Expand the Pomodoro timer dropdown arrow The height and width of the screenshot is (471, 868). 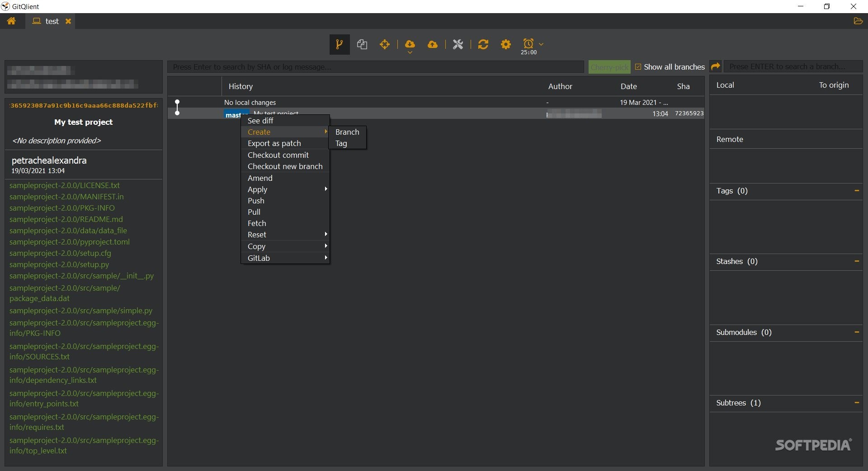[541, 44]
